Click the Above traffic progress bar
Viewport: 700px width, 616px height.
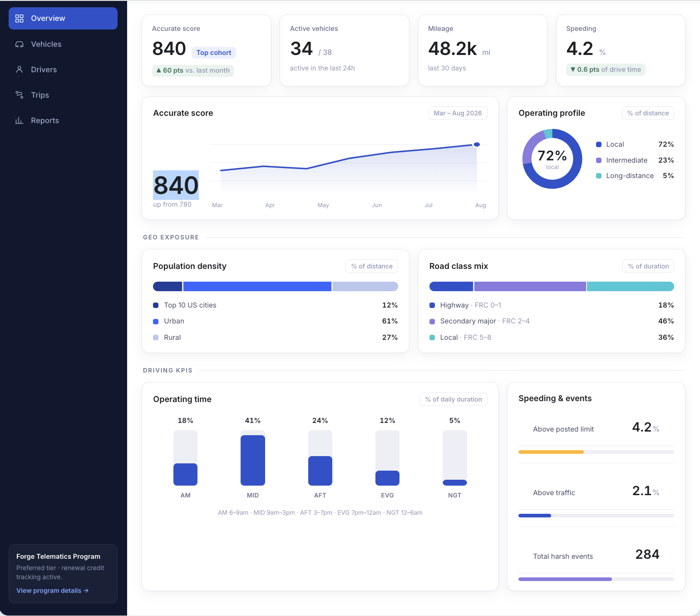(596, 516)
